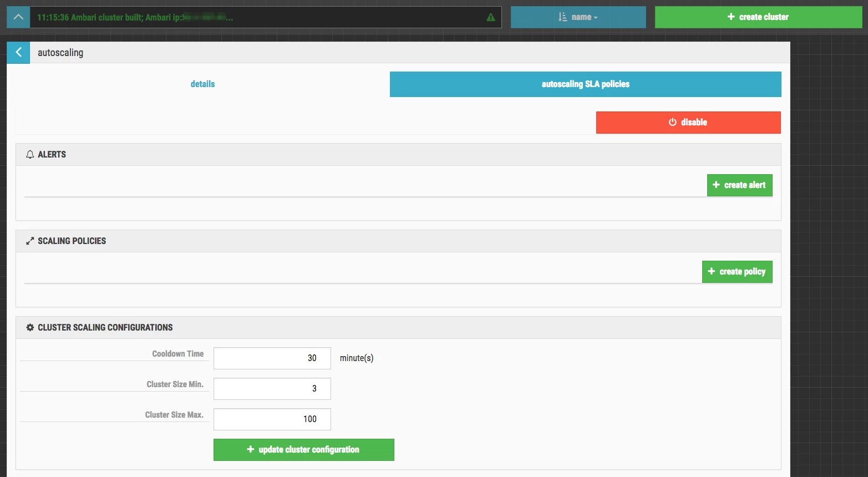
Task: Click the Cluster Size Min. label
Action: point(175,384)
